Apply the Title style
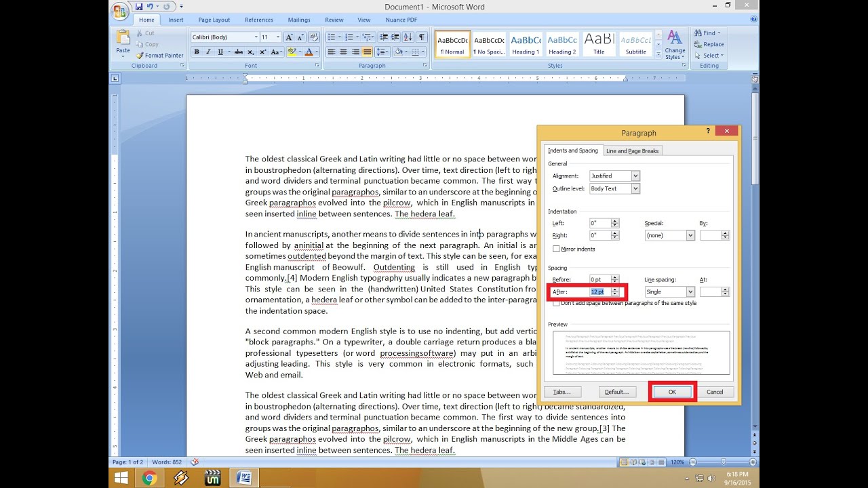 [599, 44]
